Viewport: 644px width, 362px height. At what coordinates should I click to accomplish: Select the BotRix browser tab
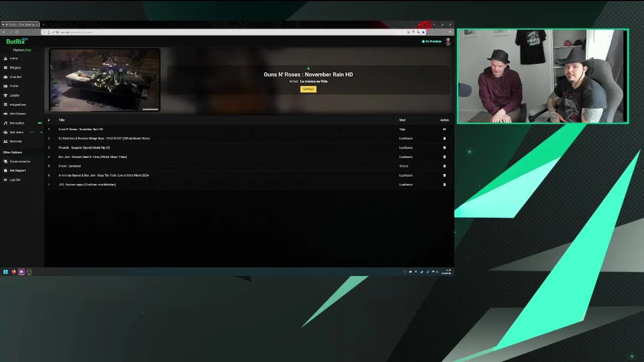(20, 25)
